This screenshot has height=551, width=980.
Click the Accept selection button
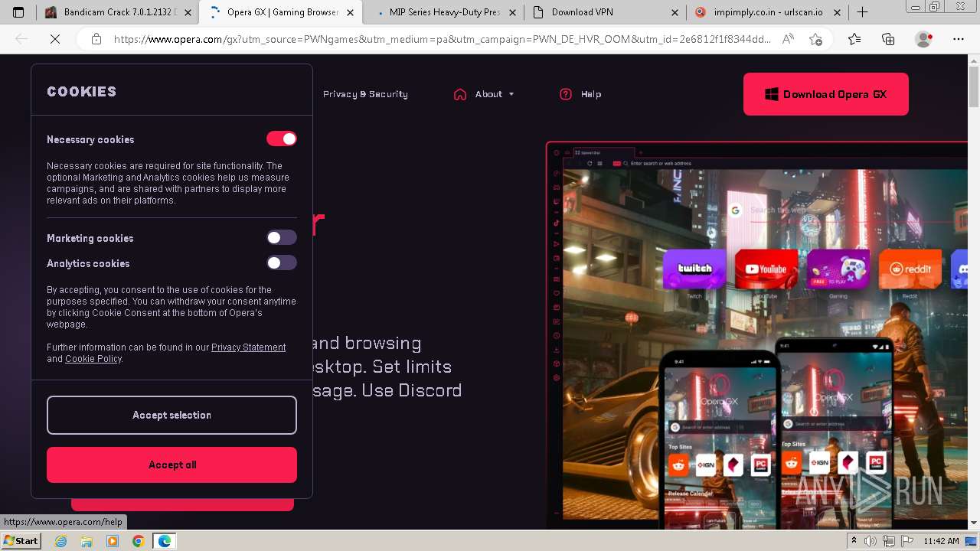point(171,415)
